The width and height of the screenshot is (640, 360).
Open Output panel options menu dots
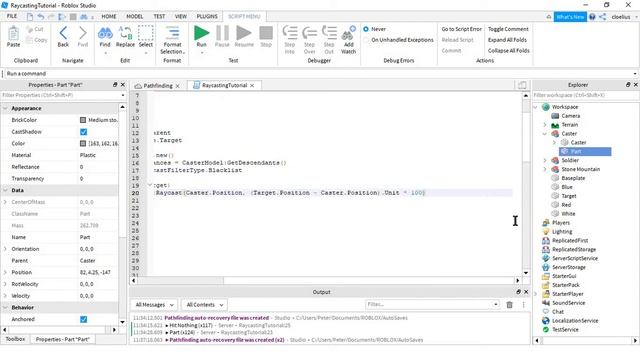[x=523, y=304]
